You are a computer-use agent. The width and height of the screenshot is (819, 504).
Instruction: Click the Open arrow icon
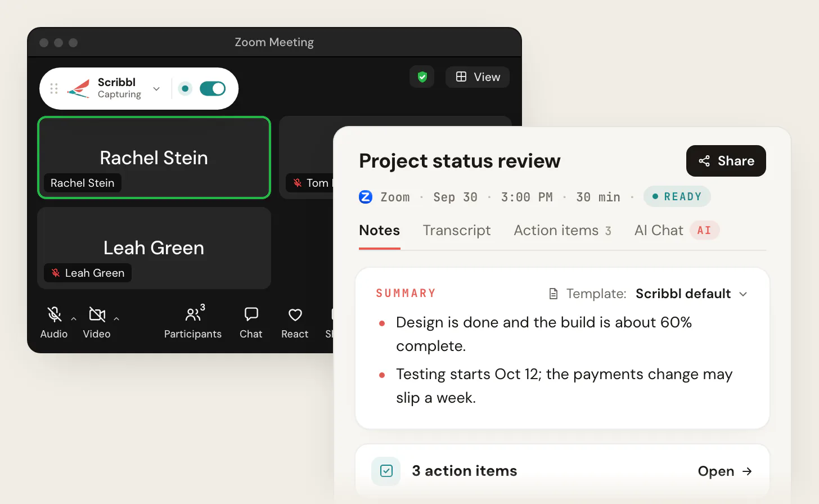tap(747, 471)
